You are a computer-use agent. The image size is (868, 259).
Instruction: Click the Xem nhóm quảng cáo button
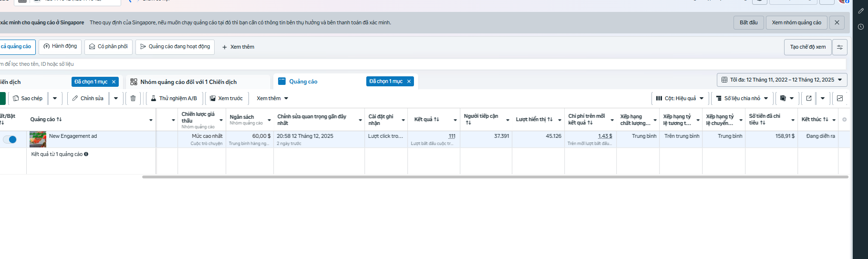(796, 22)
